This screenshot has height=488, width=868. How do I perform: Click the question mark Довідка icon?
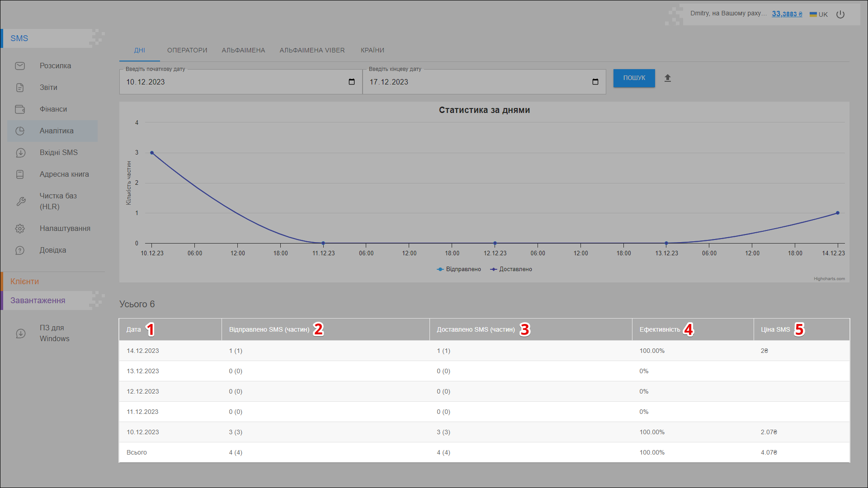(20, 250)
